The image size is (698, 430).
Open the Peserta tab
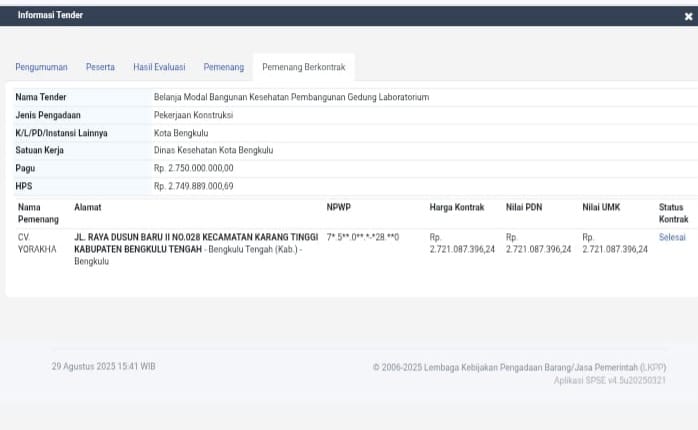[x=100, y=67]
